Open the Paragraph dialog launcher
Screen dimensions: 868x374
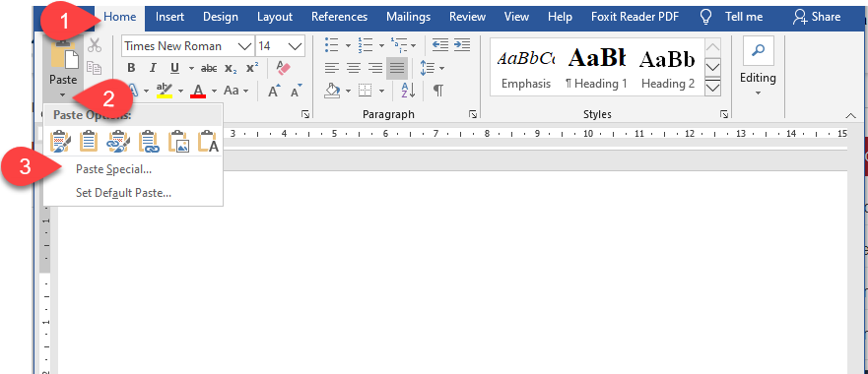coord(473,114)
